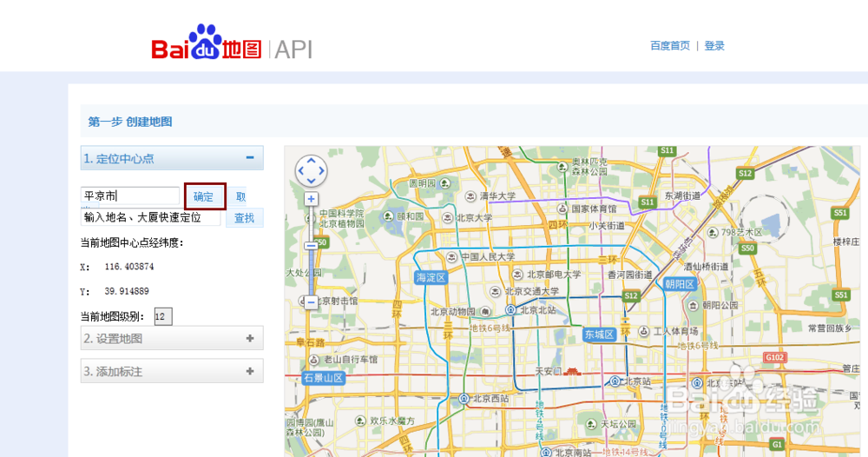The width and height of the screenshot is (868, 457).
Task: Click the 取消 button beside 确定
Action: (x=240, y=196)
